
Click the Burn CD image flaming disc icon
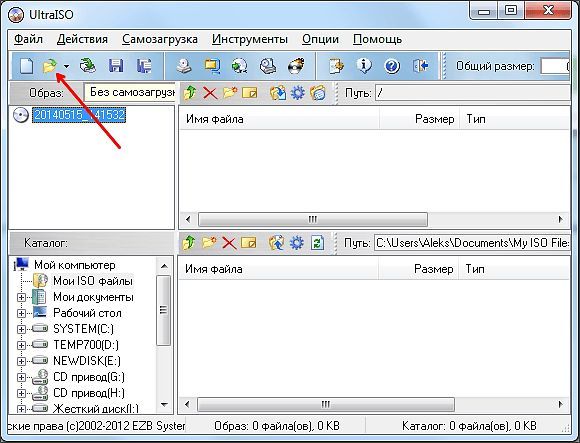click(x=296, y=66)
